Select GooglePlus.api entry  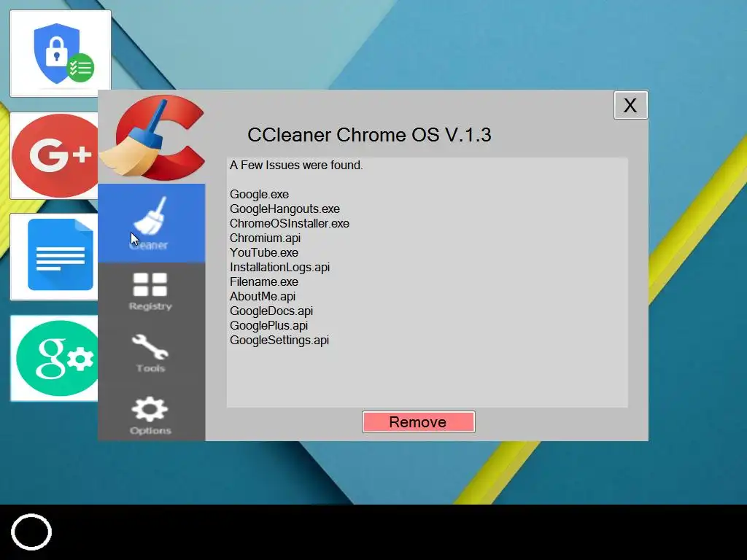pos(268,326)
